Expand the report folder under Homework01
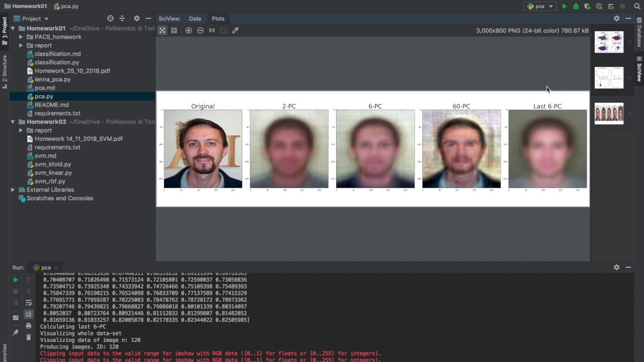Screen dimensions: 644x362 pyautogui.click(x=21, y=46)
